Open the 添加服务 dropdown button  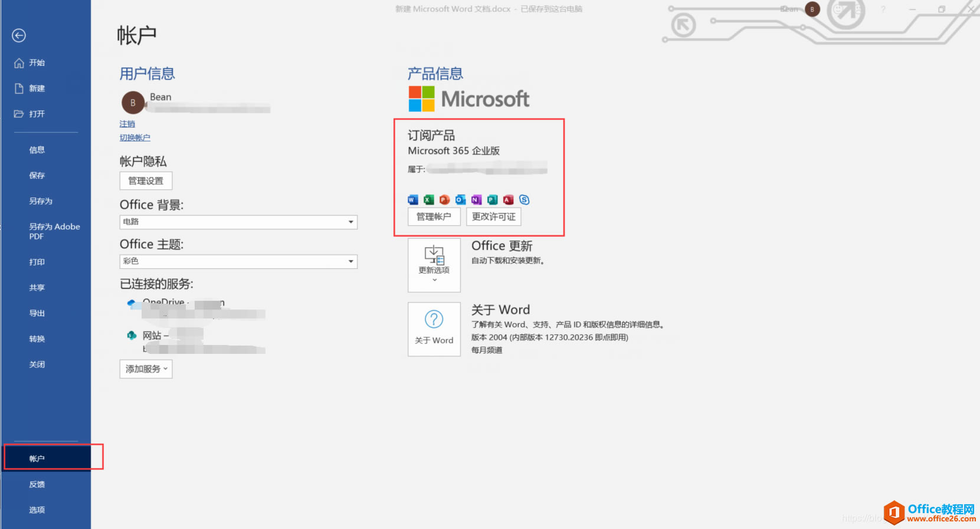(x=146, y=369)
